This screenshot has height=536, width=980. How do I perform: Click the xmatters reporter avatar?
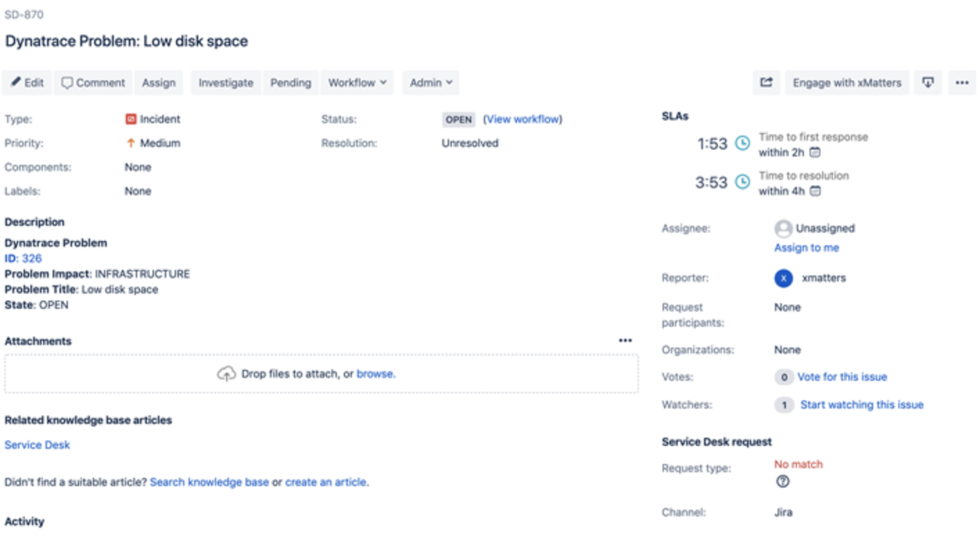[783, 278]
